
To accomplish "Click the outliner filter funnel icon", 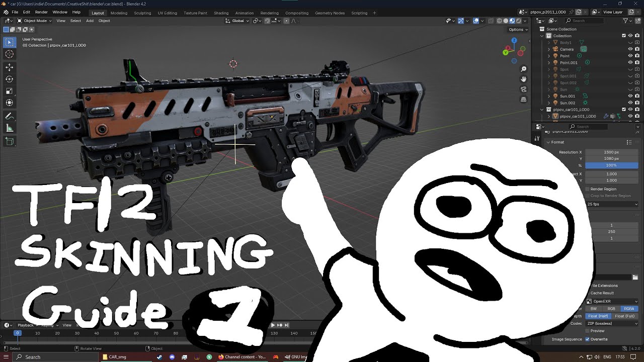I will pos(626,21).
